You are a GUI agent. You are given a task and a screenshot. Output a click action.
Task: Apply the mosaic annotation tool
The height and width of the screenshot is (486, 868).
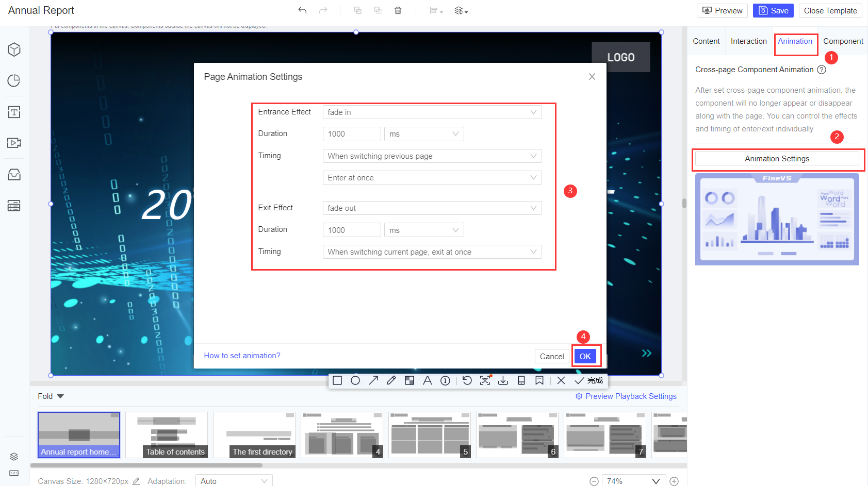pyautogui.click(x=409, y=380)
